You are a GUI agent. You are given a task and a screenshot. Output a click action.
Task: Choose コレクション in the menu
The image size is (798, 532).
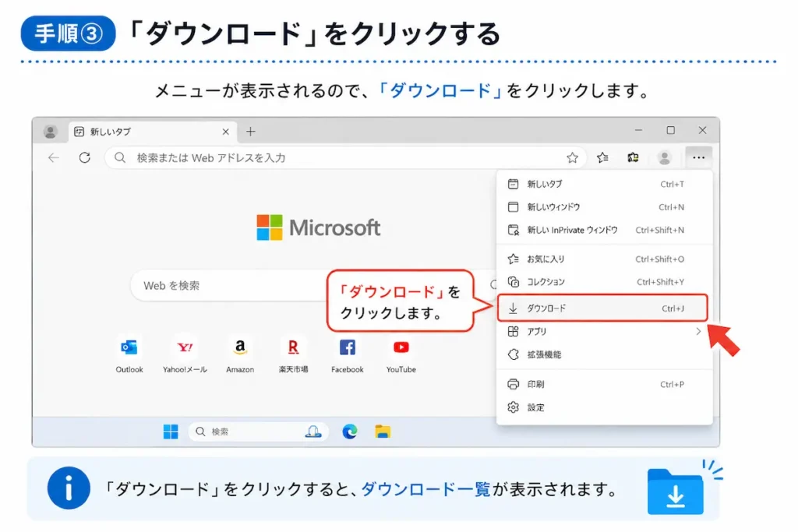(x=604, y=282)
